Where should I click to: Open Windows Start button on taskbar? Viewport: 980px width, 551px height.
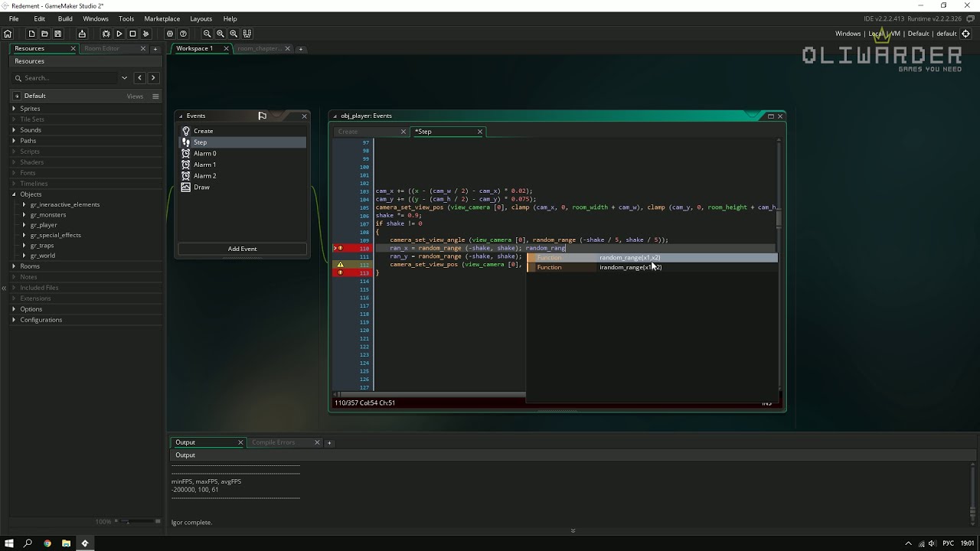(9, 543)
